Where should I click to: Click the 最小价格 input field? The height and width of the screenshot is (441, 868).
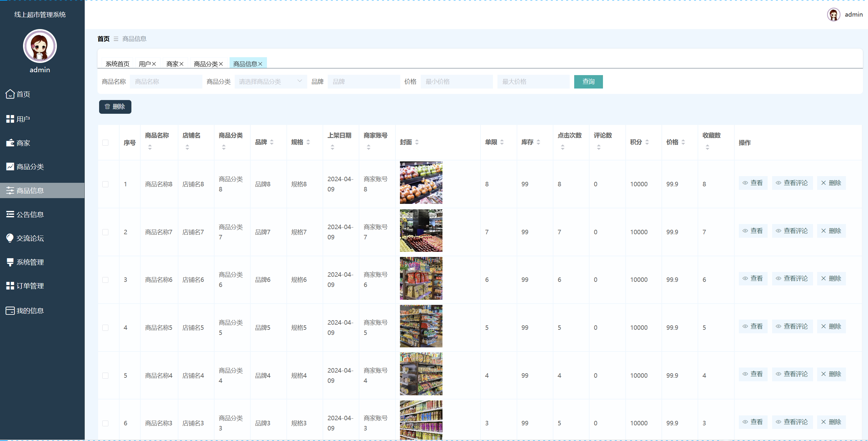(456, 81)
